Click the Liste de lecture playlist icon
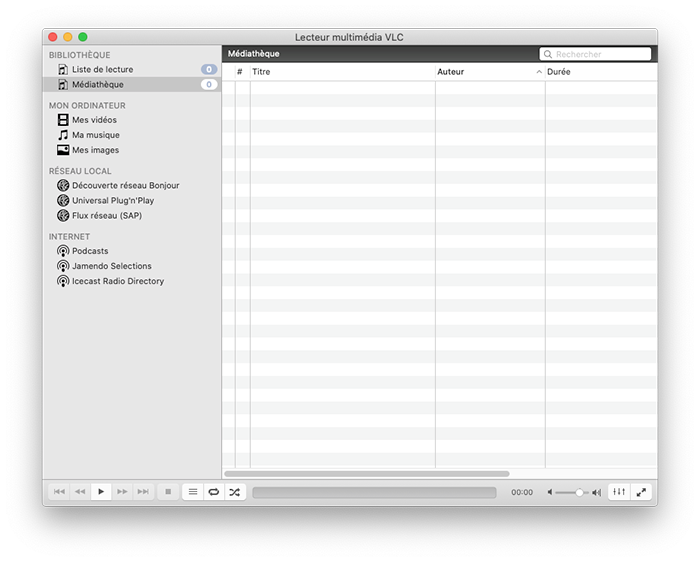700x562 pixels. (63, 69)
